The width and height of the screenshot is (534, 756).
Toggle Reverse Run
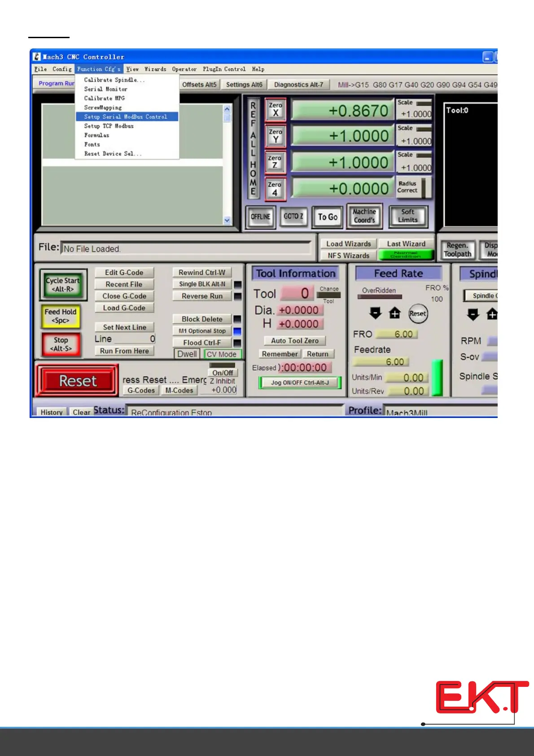tap(202, 296)
